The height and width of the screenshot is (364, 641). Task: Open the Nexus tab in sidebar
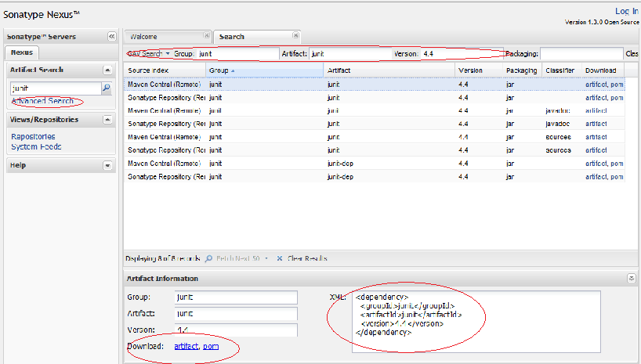[22, 52]
